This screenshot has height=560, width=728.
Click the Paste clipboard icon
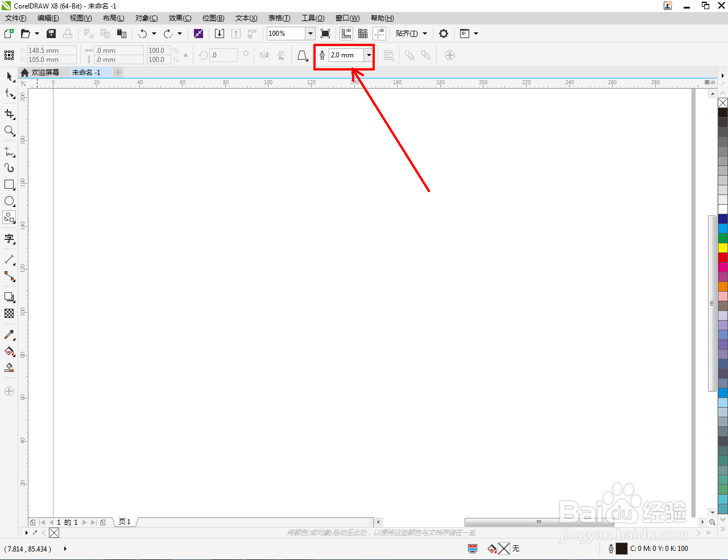pos(121,34)
